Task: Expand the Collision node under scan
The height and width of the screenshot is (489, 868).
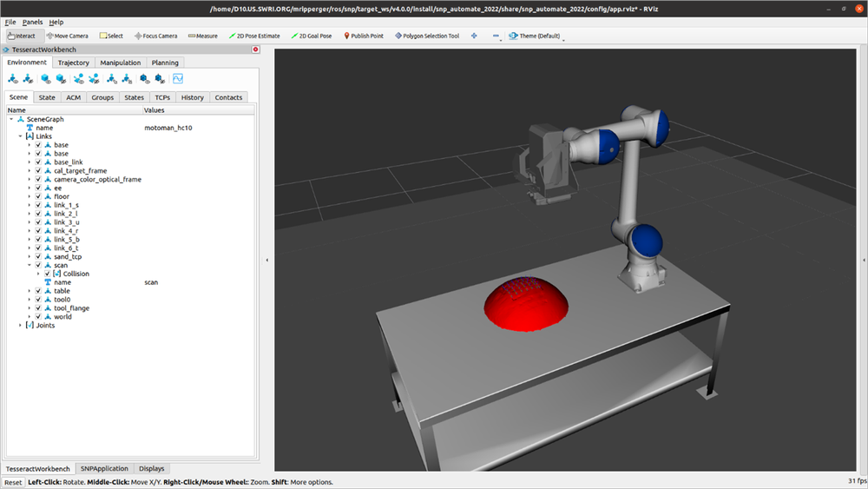Action: (x=38, y=274)
